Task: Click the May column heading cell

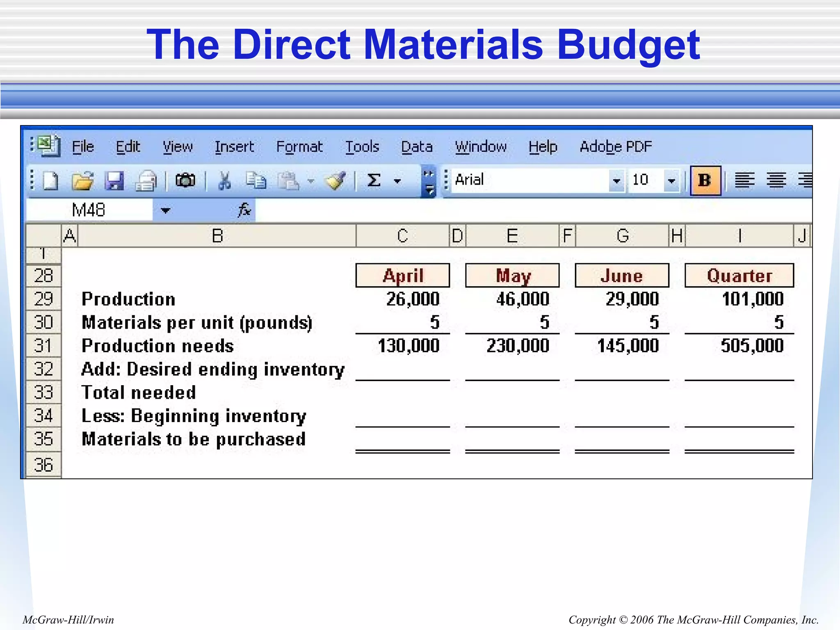Action: pos(512,275)
